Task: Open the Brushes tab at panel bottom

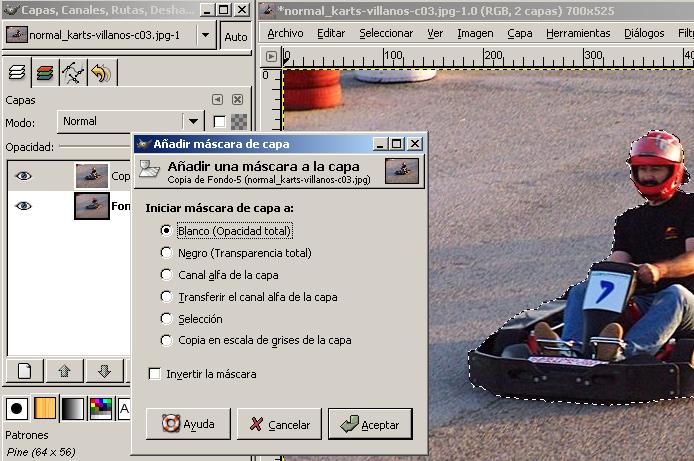Action: [x=17, y=408]
